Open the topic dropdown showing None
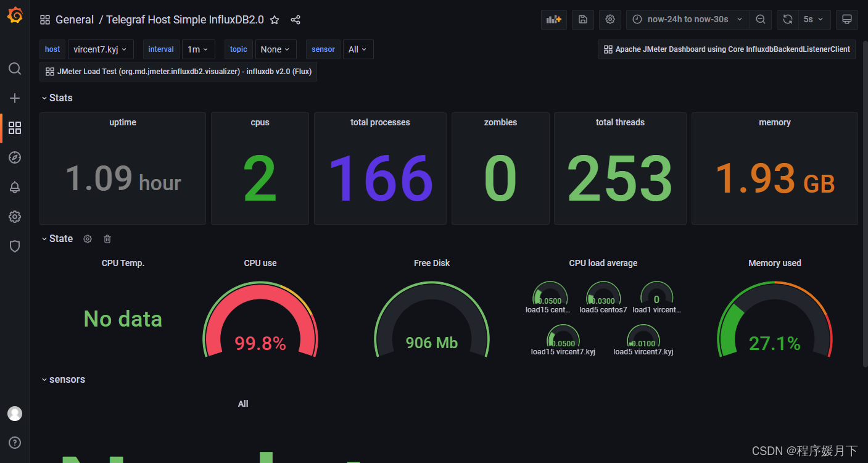 tap(276, 49)
